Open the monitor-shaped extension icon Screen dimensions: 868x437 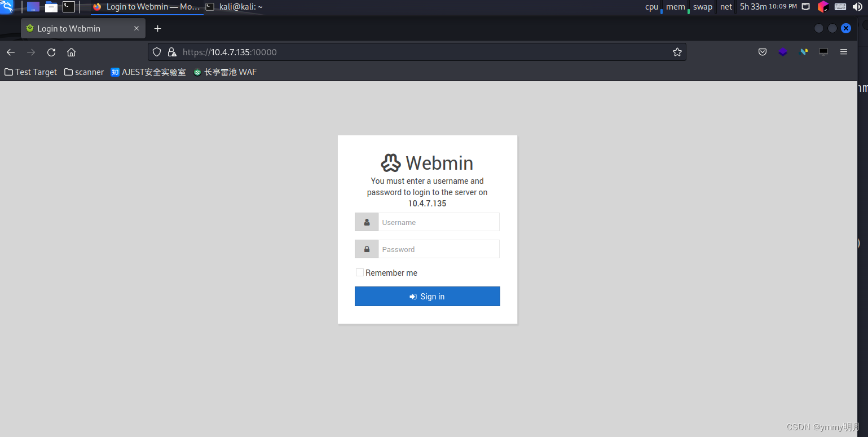click(823, 52)
